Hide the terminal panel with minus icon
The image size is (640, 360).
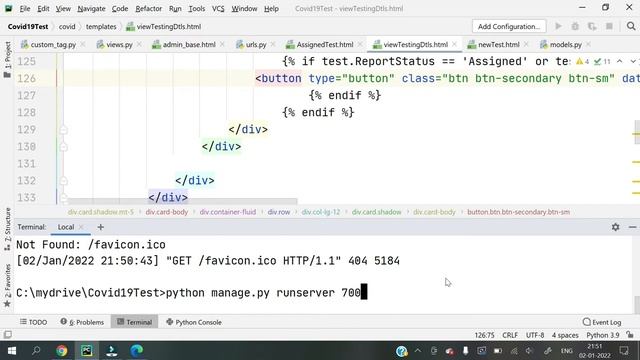(632, 227)
